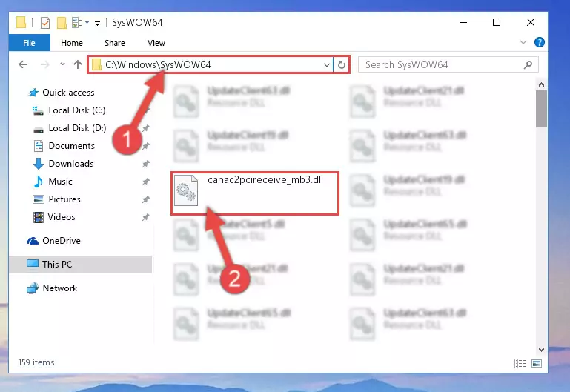Maximize the SysWOW64 window
Viewport: 570px width, 392px height.
pos(497,22)
